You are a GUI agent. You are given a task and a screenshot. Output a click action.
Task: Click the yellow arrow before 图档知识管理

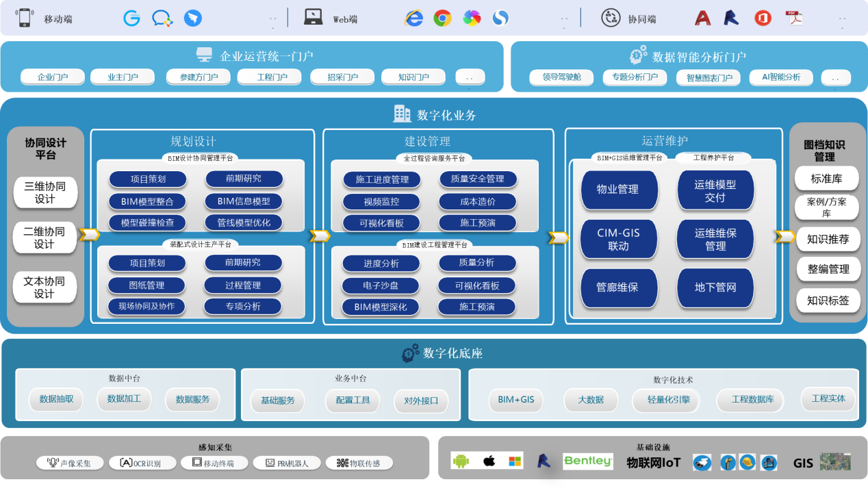[x=784, y=236]
